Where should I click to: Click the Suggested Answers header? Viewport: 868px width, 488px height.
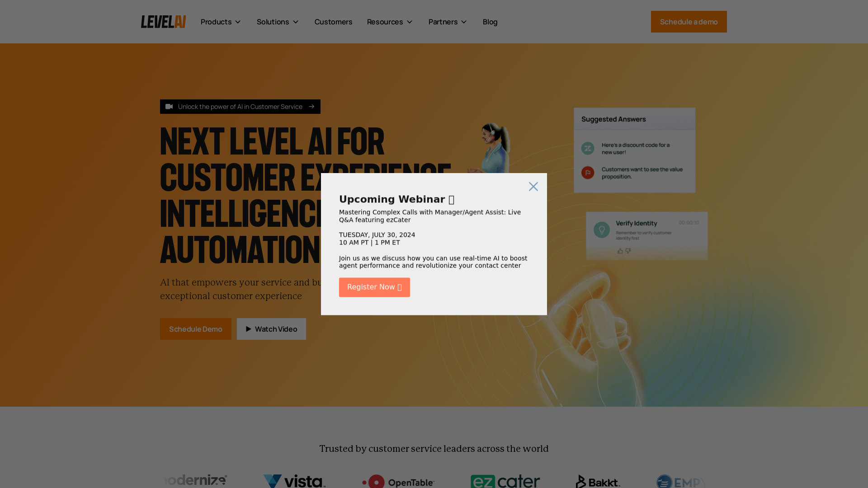[635, 119]
